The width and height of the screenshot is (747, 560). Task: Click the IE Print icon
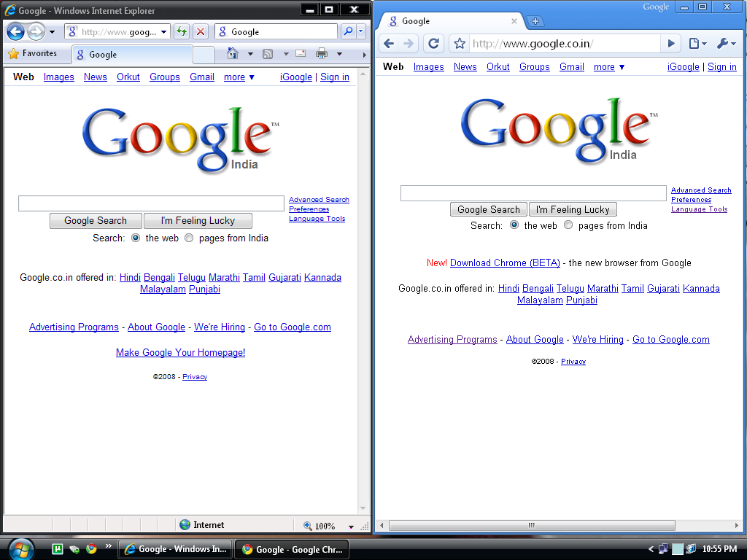point(322,53)
